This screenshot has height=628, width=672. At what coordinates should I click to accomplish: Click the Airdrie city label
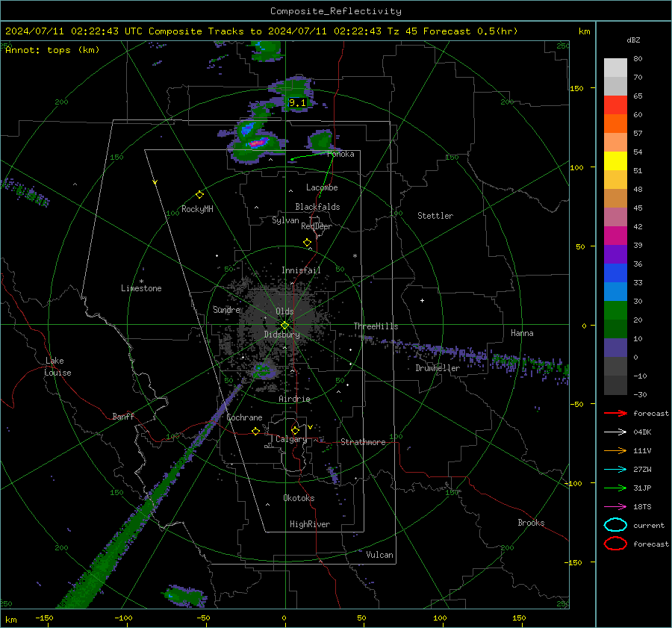click(x=294, y=399)
